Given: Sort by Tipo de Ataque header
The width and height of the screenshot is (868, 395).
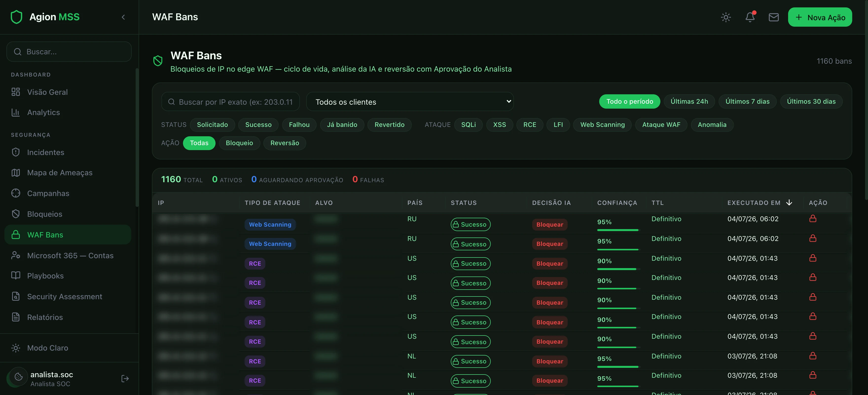Looking at the screenshot, I should tap(272, 203).
